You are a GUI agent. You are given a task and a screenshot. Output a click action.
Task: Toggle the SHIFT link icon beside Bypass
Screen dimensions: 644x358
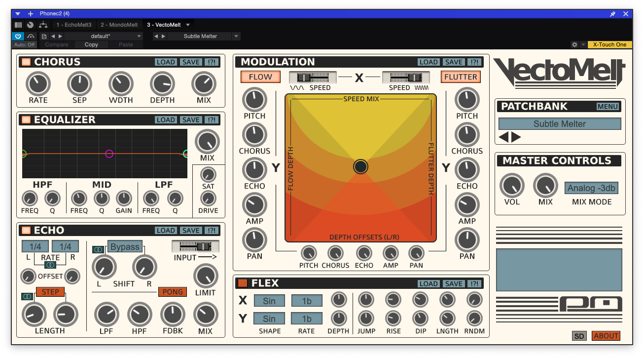[98, 250]
